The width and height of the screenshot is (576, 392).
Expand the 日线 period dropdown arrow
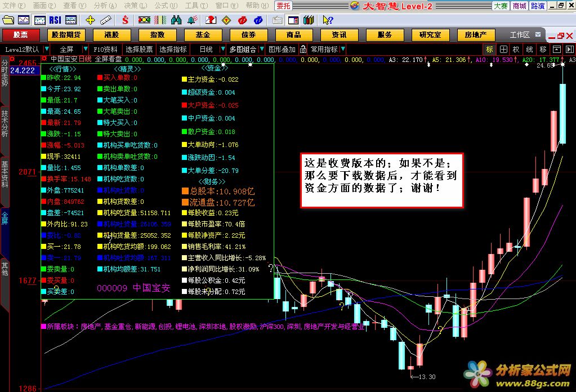(x=222, y=49)
